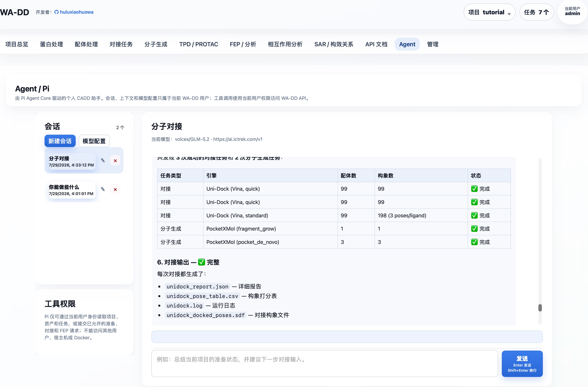This screenshot has width=588, height=387.
Task: Go to the 项目总览 tab
Action: 17,44
